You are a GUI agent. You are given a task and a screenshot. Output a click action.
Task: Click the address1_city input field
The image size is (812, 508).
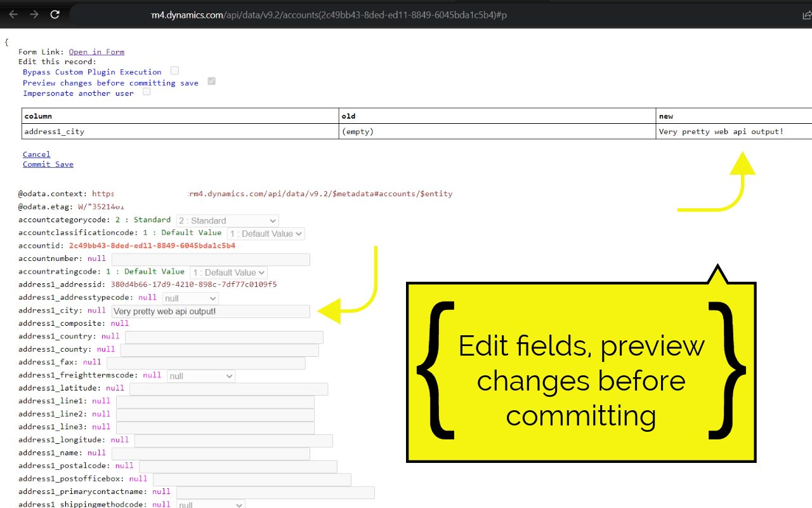tap(211, 311)
